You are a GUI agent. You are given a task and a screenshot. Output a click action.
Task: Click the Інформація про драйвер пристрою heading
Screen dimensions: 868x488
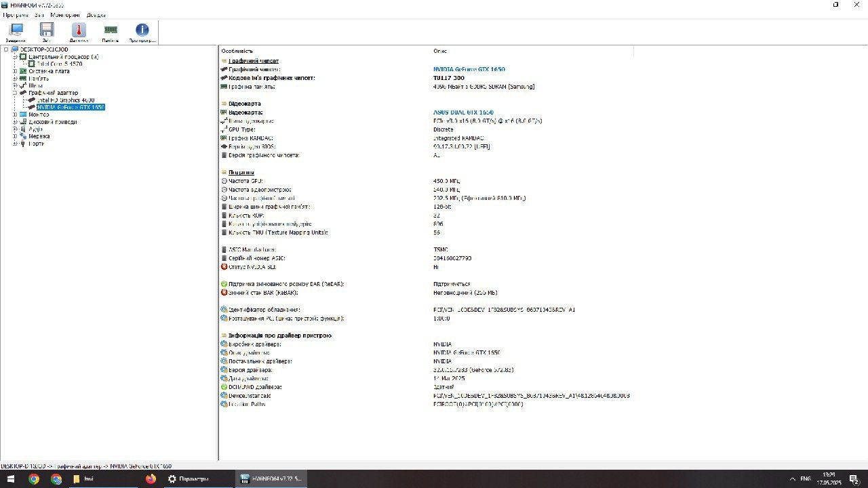point(279,335)
